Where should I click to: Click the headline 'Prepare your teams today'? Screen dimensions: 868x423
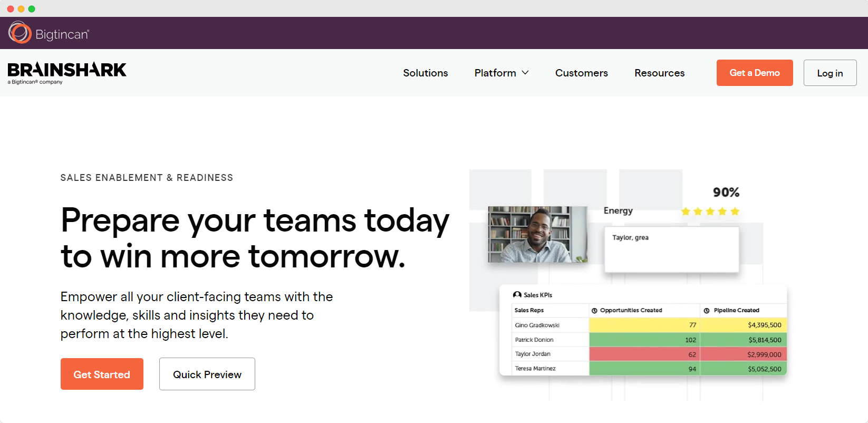255,220
